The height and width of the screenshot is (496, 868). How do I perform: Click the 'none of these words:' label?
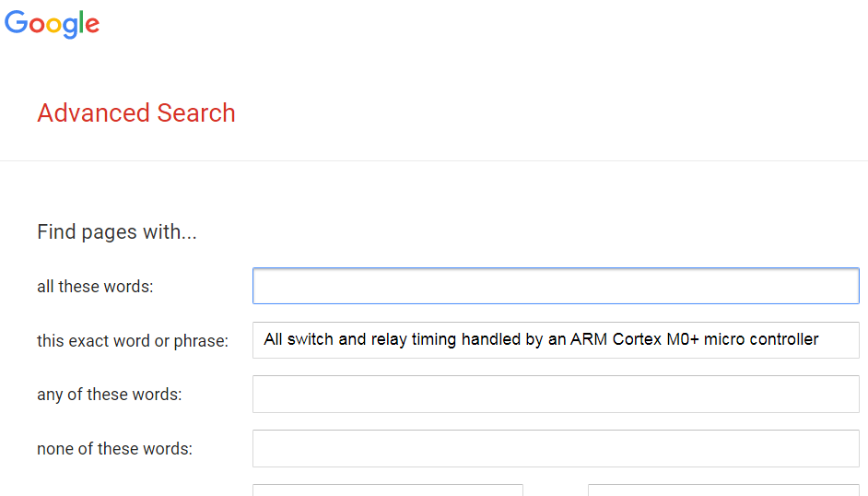pos(114,448)
